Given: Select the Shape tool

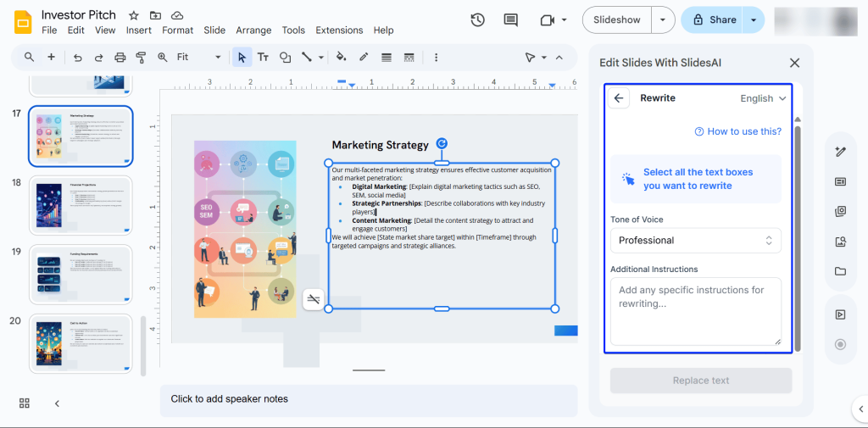Looking at the screenshot, I should click(x=285, y=58).
